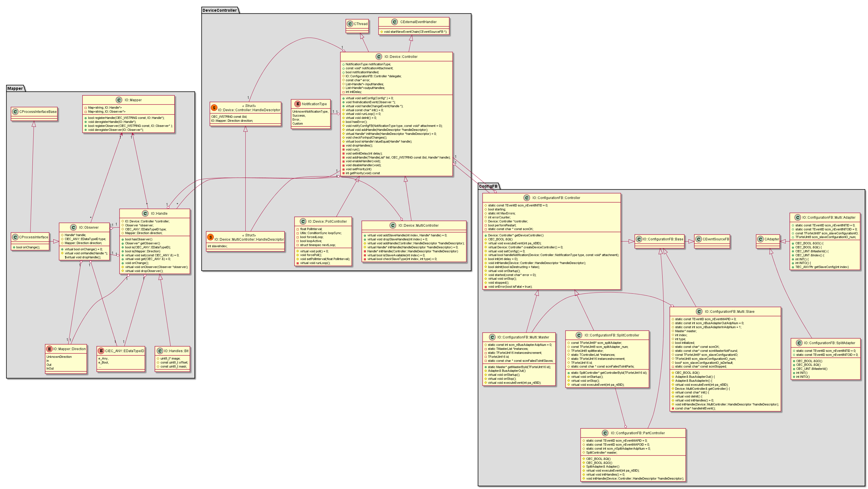Select the CProcessInterfaceBase class icon
This screenshot has height=489, width=868.
point(15,111)
